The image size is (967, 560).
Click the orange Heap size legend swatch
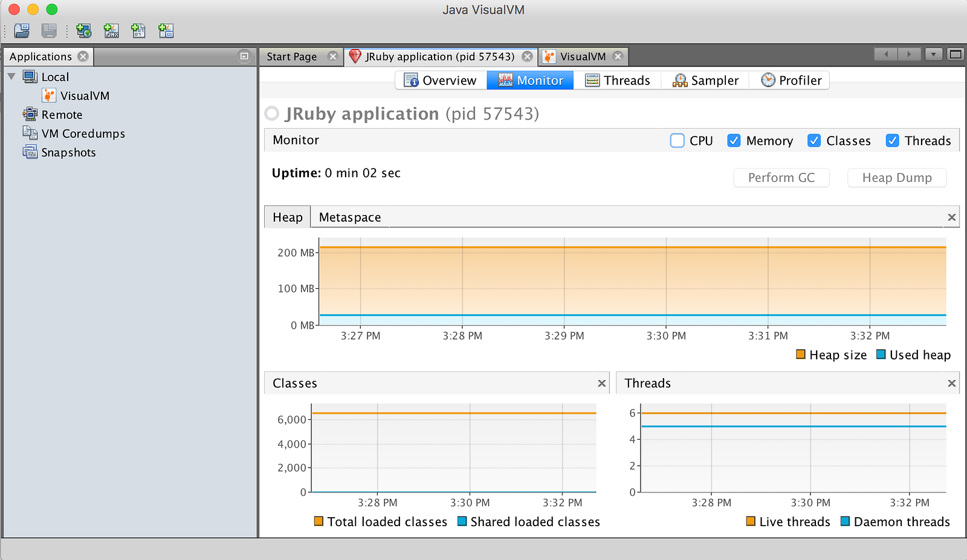[x=801, y=355]
